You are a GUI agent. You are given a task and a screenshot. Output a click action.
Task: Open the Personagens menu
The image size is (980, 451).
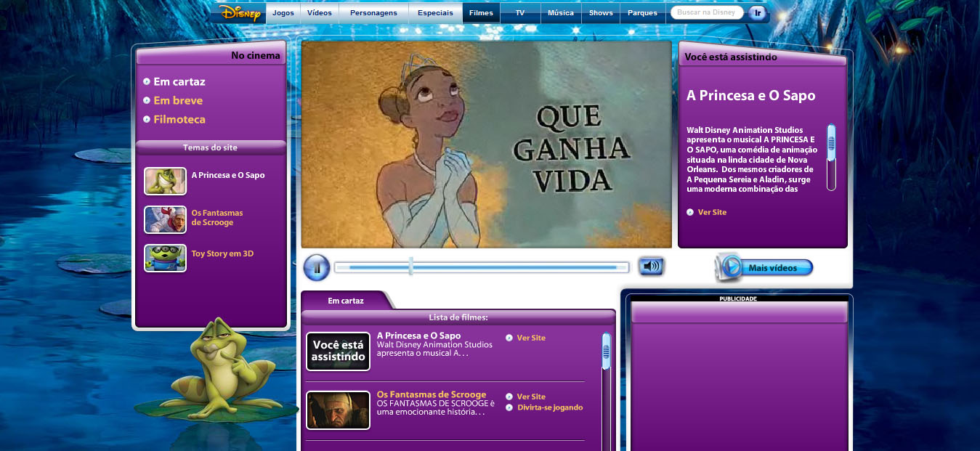point(373,13)
